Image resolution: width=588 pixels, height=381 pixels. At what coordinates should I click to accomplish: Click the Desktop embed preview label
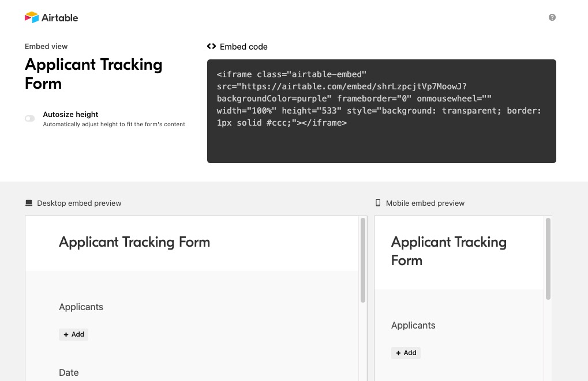coord(79,203)
